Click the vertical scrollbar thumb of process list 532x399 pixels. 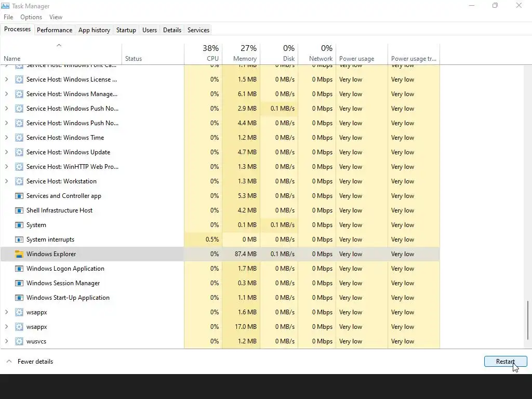[528, 320]
